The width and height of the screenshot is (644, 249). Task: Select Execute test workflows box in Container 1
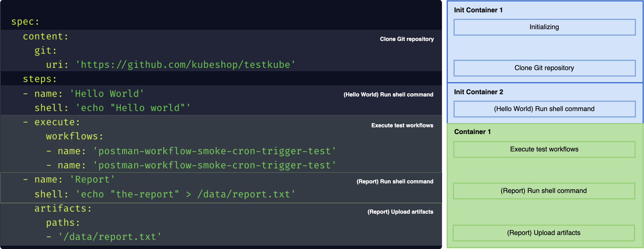point(544,149)
